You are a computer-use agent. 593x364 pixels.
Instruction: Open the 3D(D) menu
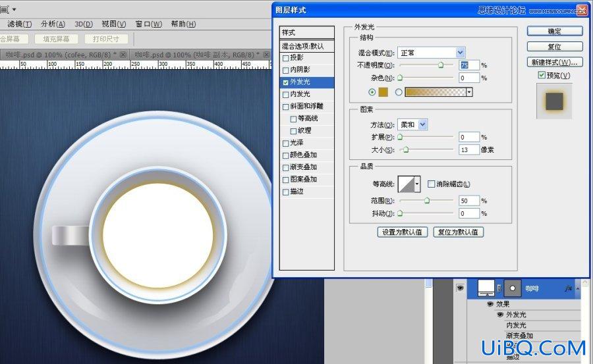[84, 24]
